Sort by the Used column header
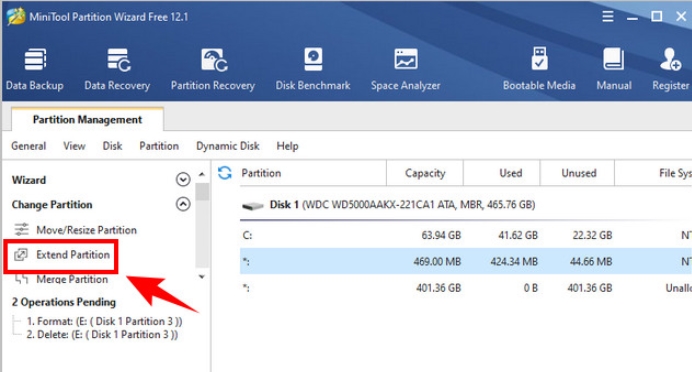 click(502, 173)
